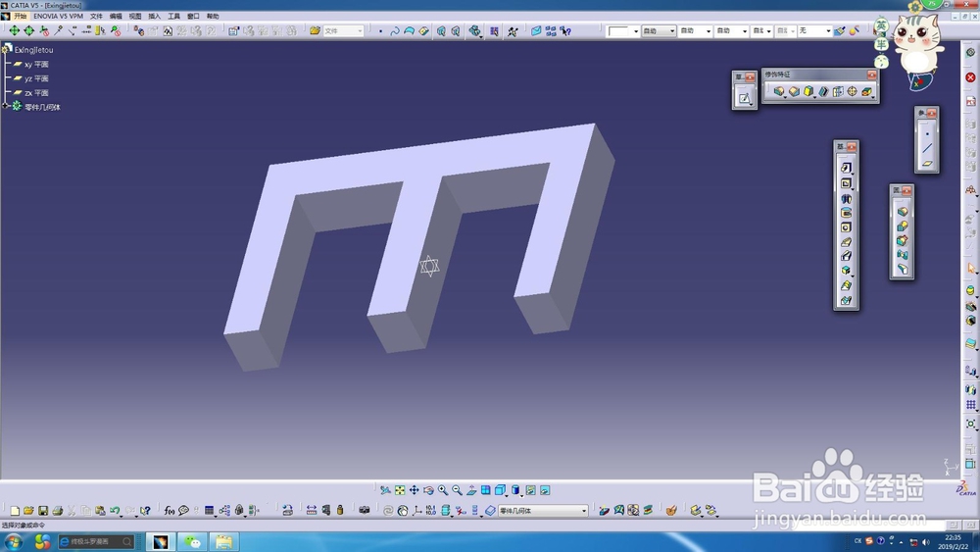
Task: Select the Draft Angle tool in 修饰特征 toolbar
Action: tap(808, 91)
